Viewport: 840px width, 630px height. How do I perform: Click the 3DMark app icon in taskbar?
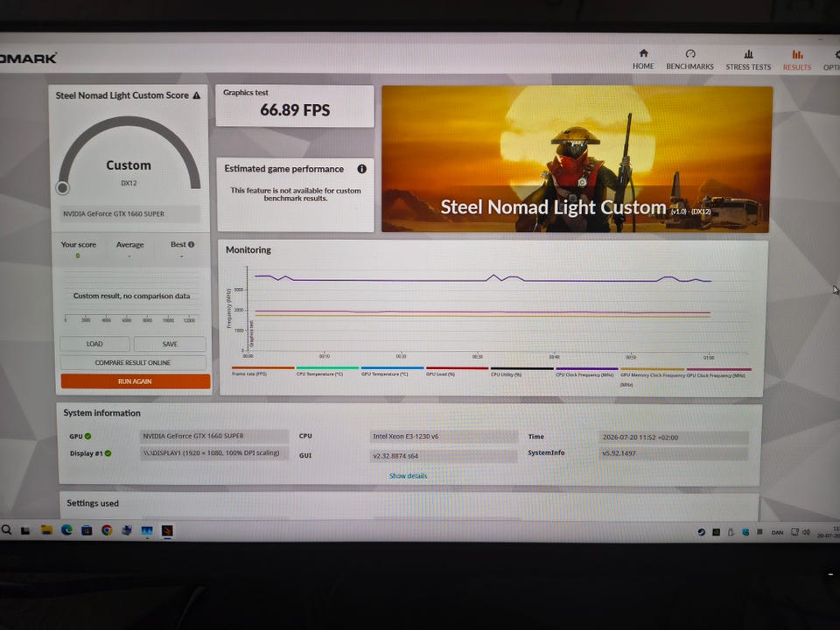click(167, 531)
